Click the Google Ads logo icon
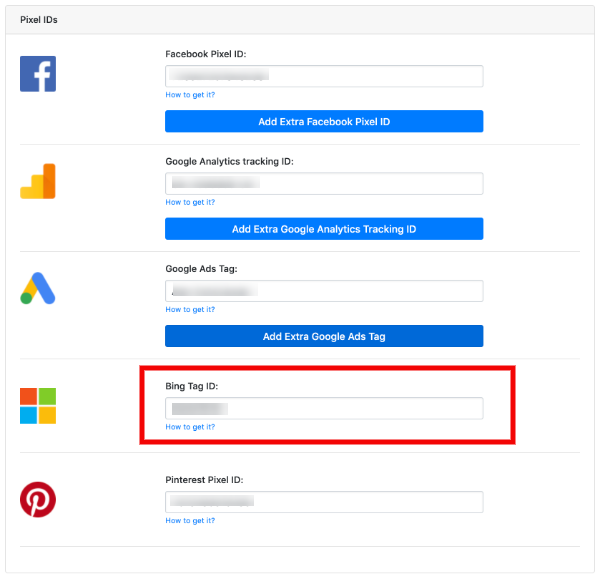The width and height of the screenshot is (600, 579). (x=38, y=288)
